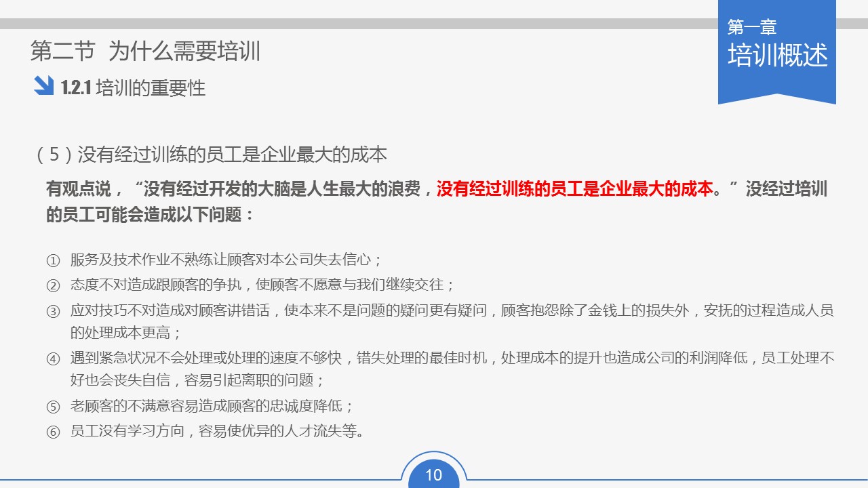Click the circled number ② bullet
Image resolution: width=868 pixels, height=488 pixels.
pos(54,285)
